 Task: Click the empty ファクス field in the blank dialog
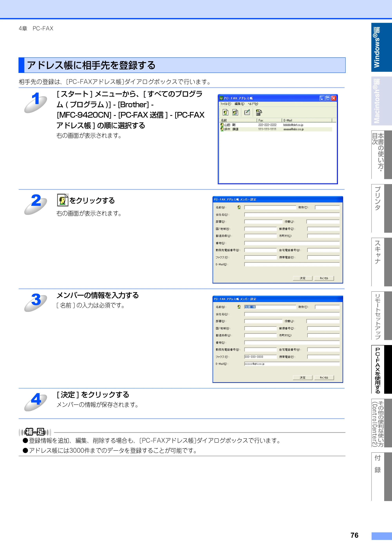tap(260, 257)
